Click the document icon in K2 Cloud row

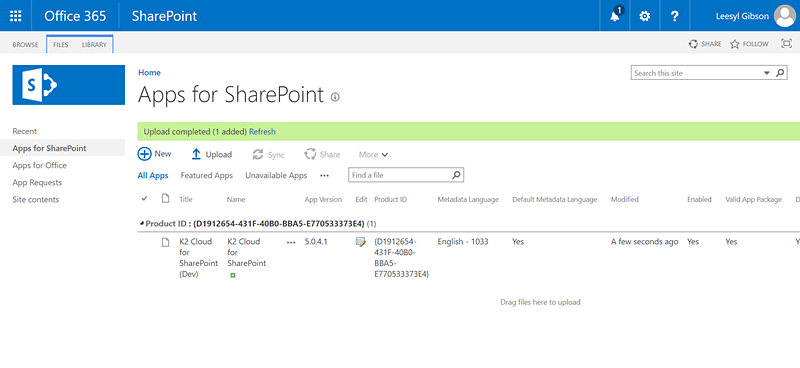165,242
